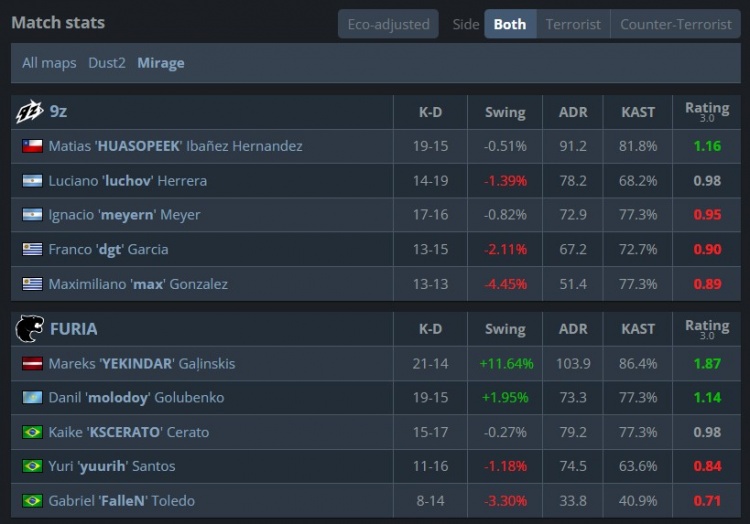
Task: Click the Uruguay flag beside max
Action: tap(33, 284)
